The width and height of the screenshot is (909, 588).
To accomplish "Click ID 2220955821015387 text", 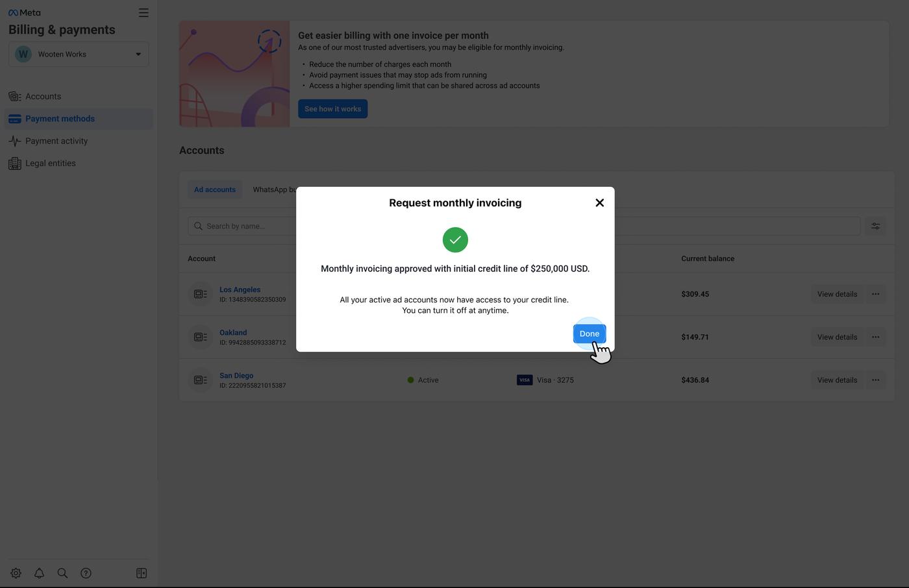I will 253,386.
